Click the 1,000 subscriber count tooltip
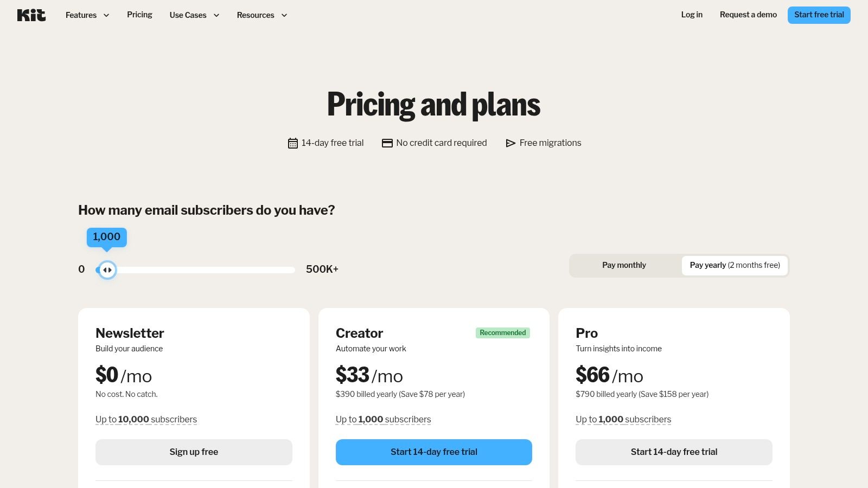This screenshot has height=488, width=868. pyautogui.click(x=107, y=237)
